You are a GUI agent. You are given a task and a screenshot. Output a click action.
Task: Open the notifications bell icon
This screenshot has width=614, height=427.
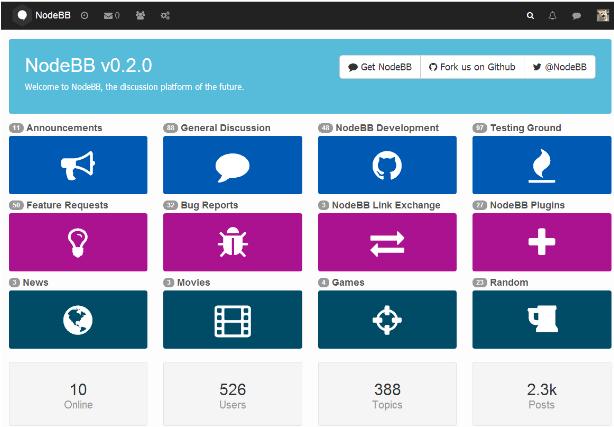[553, 16]
